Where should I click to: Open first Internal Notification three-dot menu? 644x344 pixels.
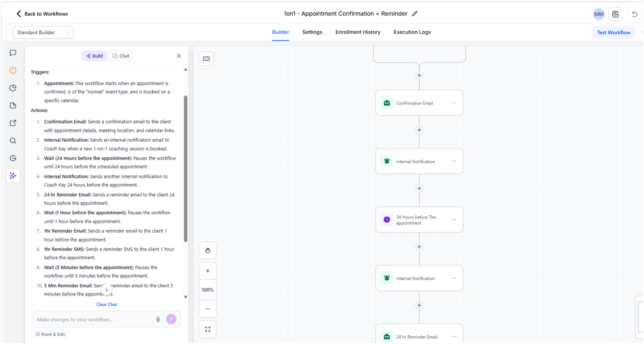pyautogui.click(x=454, y=161)
